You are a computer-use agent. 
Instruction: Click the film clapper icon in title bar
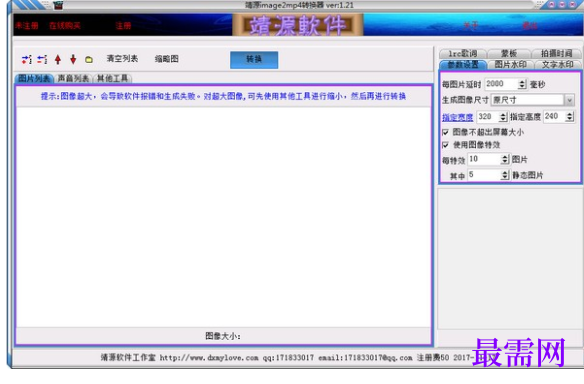58,5
